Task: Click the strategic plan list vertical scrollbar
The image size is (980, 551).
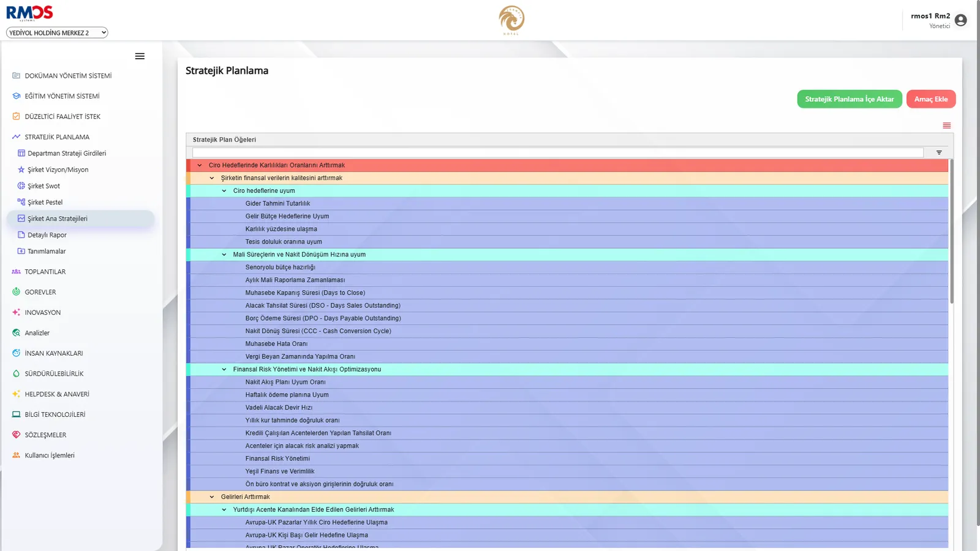Action: (952, 231)
